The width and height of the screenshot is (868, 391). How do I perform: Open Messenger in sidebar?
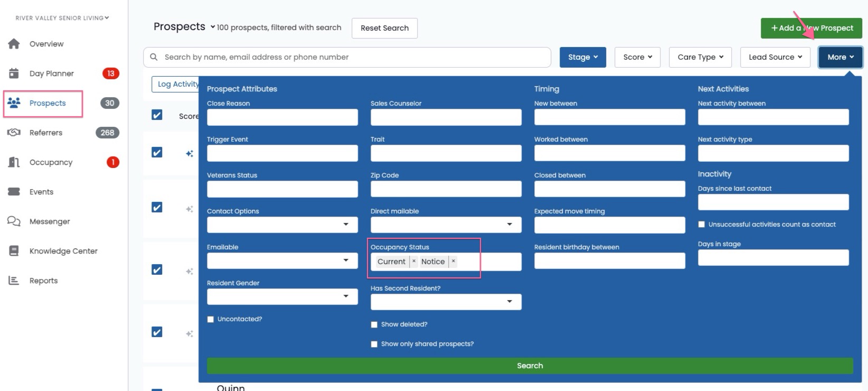pyautogui.click(x=50, y=221)
